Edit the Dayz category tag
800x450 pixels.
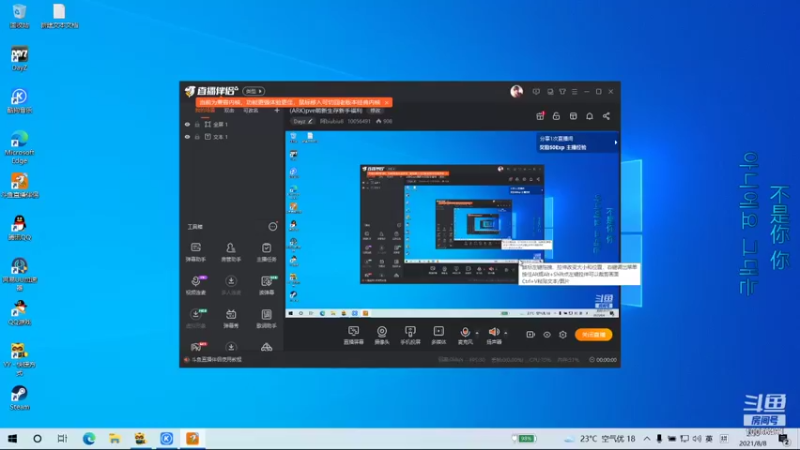[x=303, y=121]
